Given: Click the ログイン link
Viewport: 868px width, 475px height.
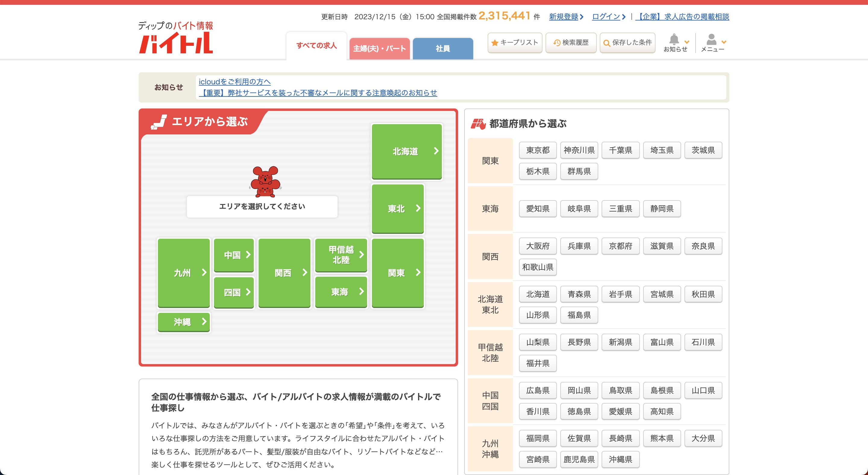Looking at the screenshot, I should (606, 17).
